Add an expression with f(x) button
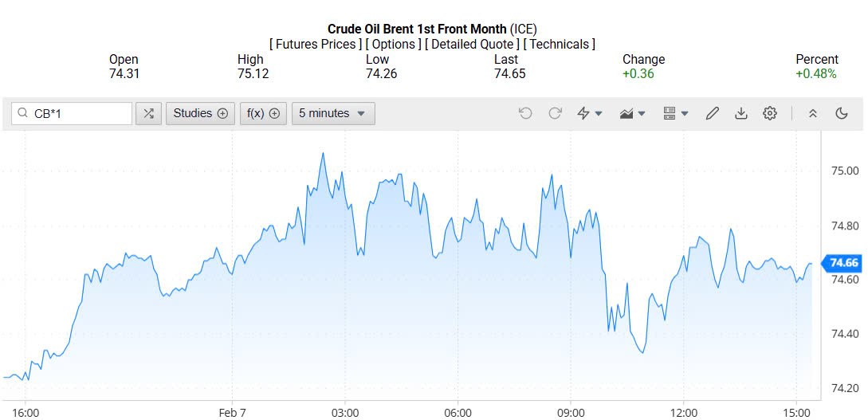Screen dimensions: 868x420 coord(263,114)
